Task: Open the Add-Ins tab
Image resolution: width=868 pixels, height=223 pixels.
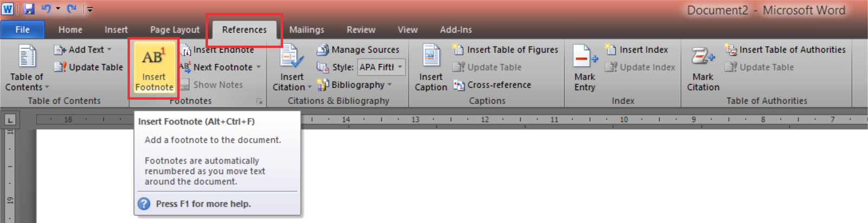Action: coord(456,30)
